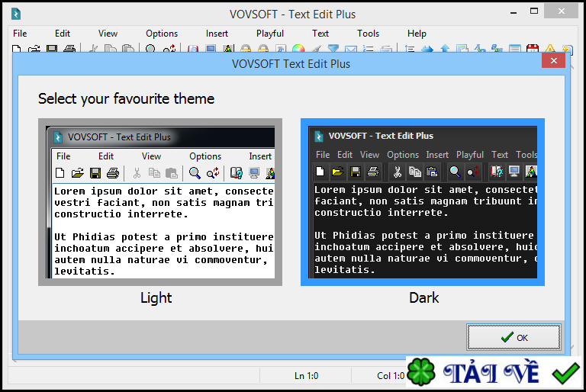Click the Col 1:0 status bar entry
The height and width of the screenshot is (392, 586).
click(391, 375)
